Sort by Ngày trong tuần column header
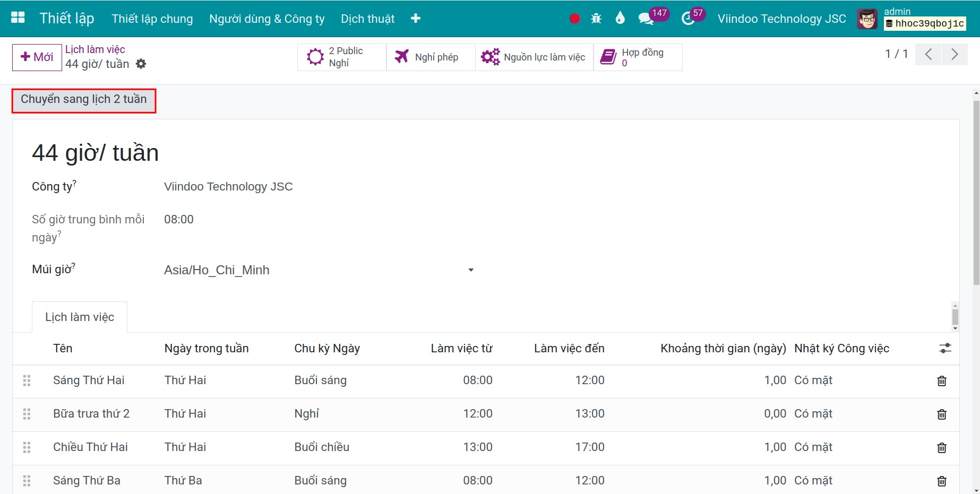980x494 pixels. click(x=207, y=348)
